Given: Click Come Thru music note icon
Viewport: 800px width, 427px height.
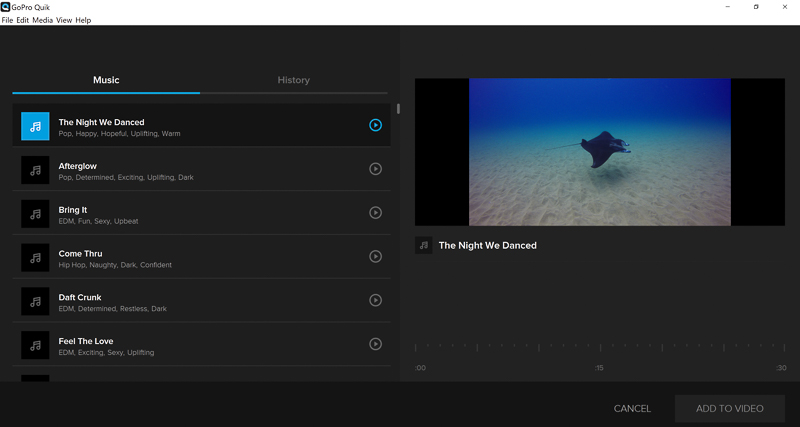Looking at the screenshot, I should [x=35, y=258].
